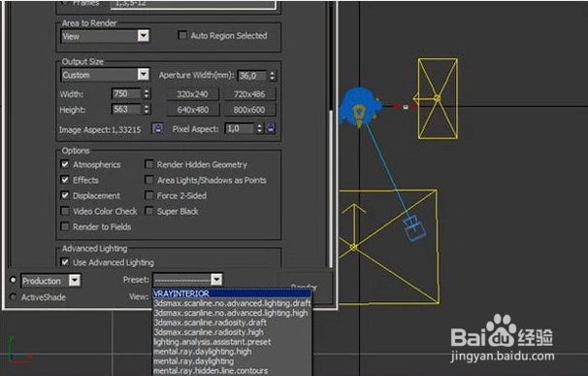Open Output Size Custom dropdown

pyautogui.click(x=105, y=75)
